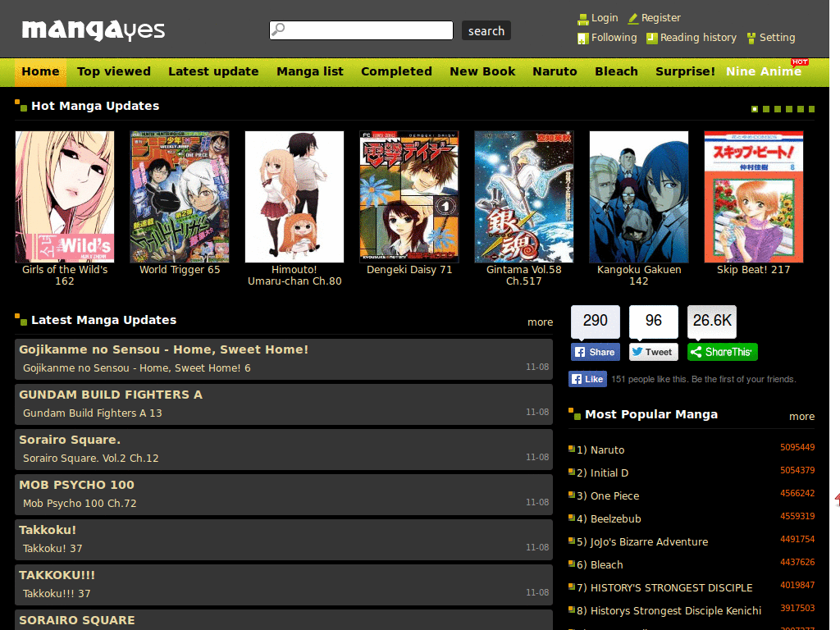Go to Latest update tab
The width and height of the screenshot is (840, 630).
click(x=213, y=72)
